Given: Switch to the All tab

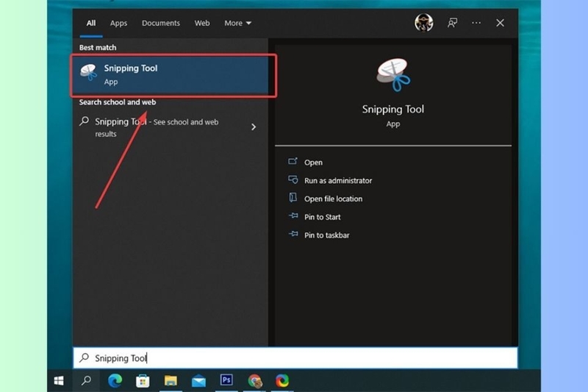Looking at the screenshot, I should tap(91, 24).
